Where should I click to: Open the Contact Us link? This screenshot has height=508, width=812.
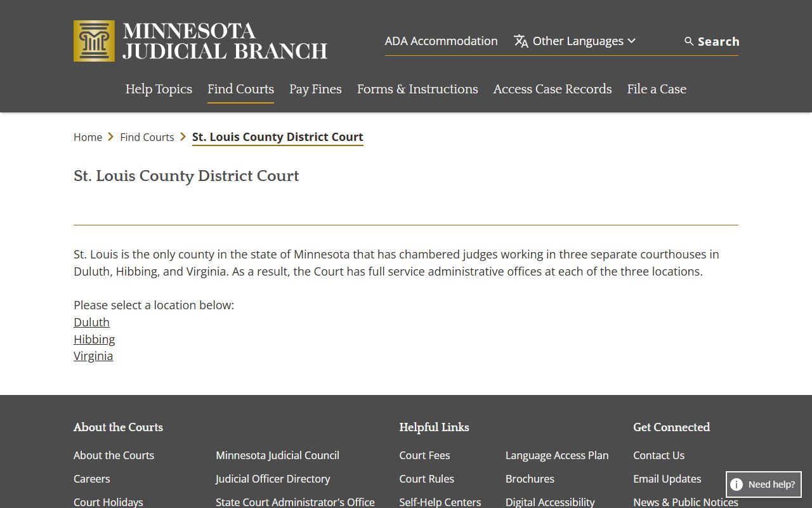(658, 455)
